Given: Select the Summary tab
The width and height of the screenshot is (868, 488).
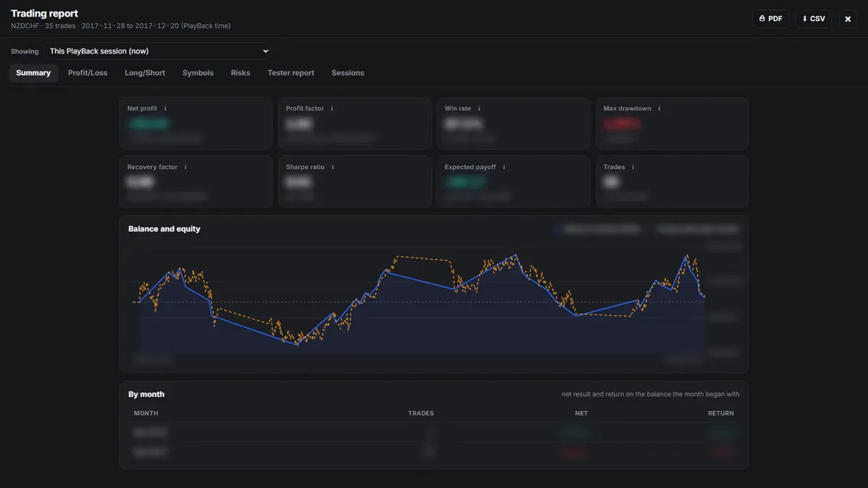Looking at the screenshot, I should tap(33, 73).
